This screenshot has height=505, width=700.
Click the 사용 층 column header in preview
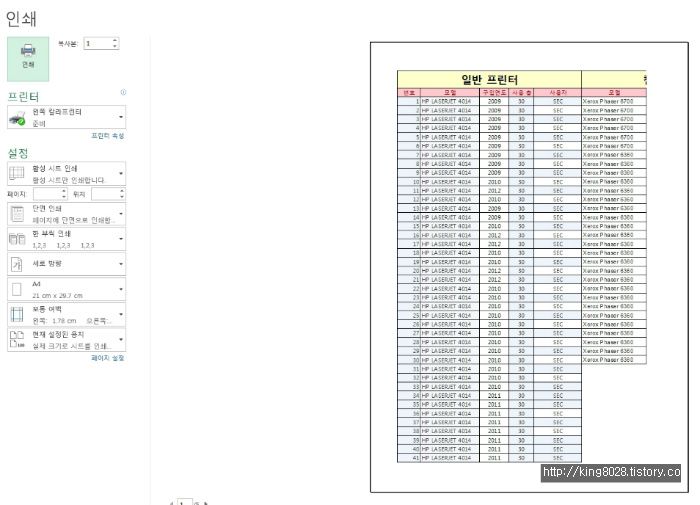click(521, 92)
